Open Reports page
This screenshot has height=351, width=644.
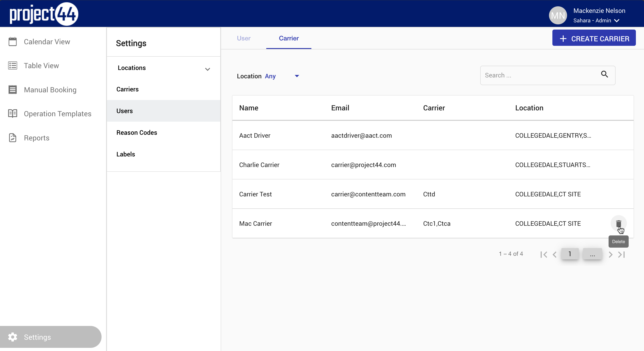pyautogui.click(x=37, y=138)
